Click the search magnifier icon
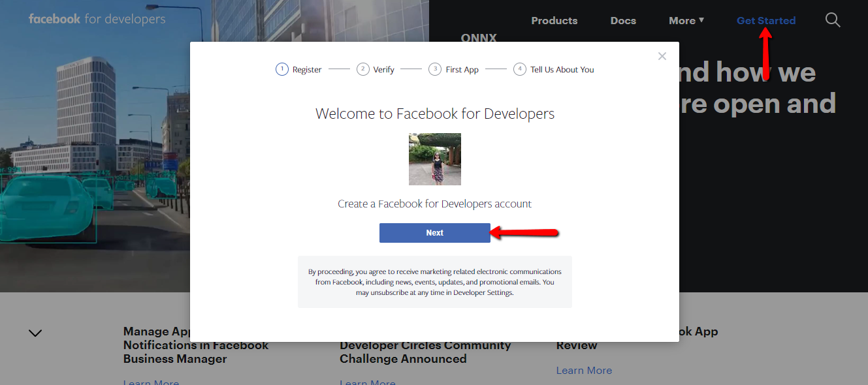The height and width of the screenshot is (385, 868). [833, 20]
